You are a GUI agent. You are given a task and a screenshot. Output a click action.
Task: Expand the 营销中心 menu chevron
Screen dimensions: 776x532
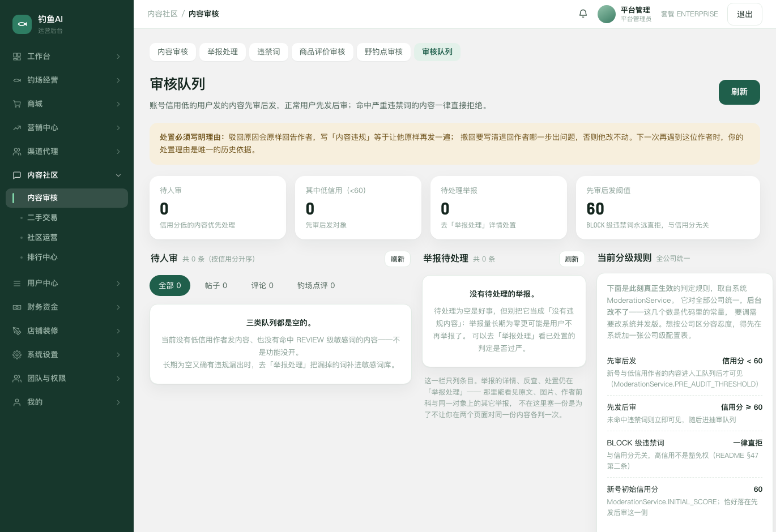(118, 128)
